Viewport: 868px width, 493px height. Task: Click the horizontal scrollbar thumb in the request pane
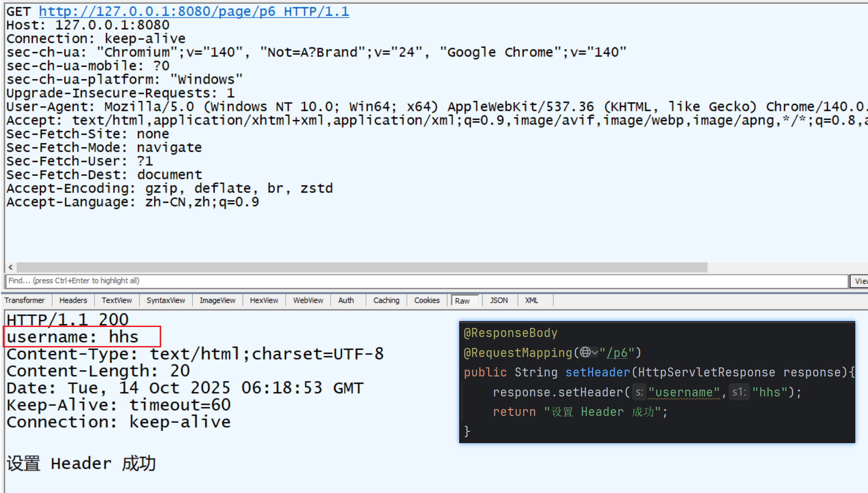[362, 267]
